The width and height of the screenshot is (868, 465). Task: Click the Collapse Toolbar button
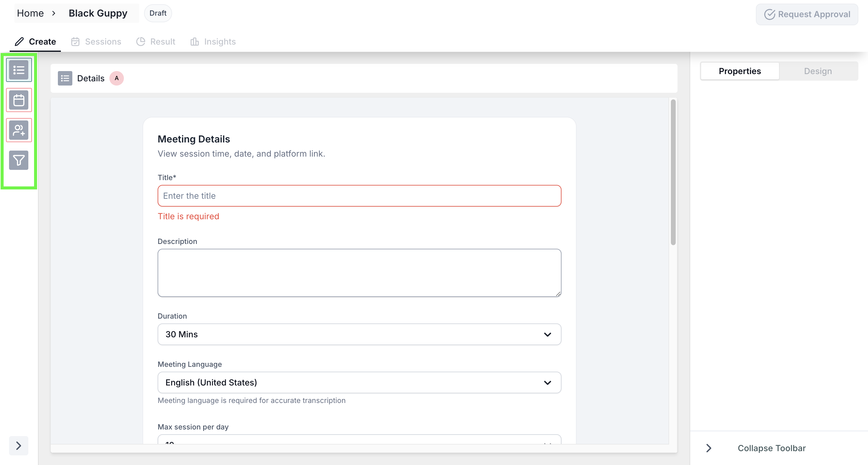772,448
